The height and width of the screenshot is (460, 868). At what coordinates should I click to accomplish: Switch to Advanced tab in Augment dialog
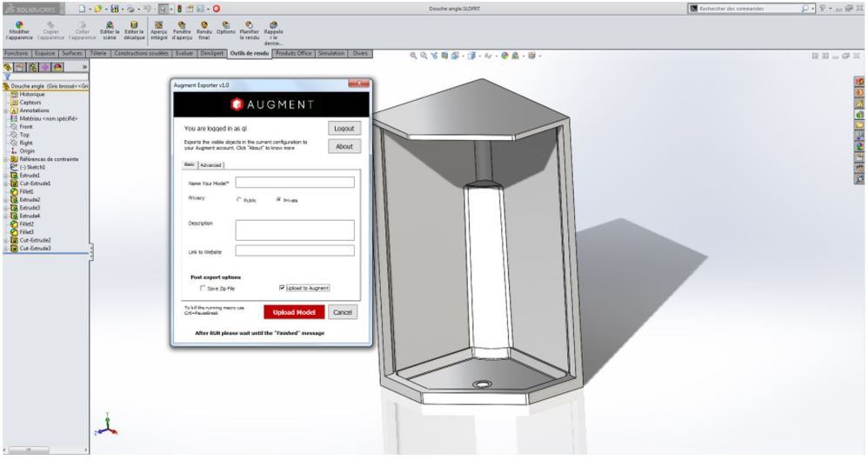(210, 165)
